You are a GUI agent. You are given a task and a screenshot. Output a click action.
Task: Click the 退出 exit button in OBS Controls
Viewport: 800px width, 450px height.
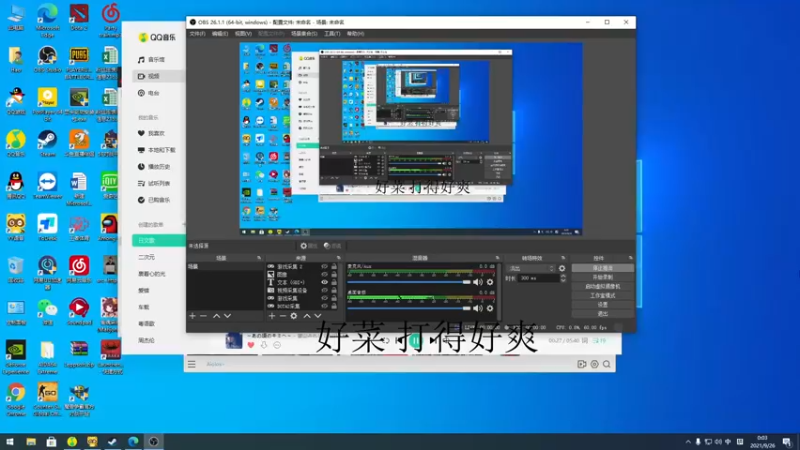[603, 314]
